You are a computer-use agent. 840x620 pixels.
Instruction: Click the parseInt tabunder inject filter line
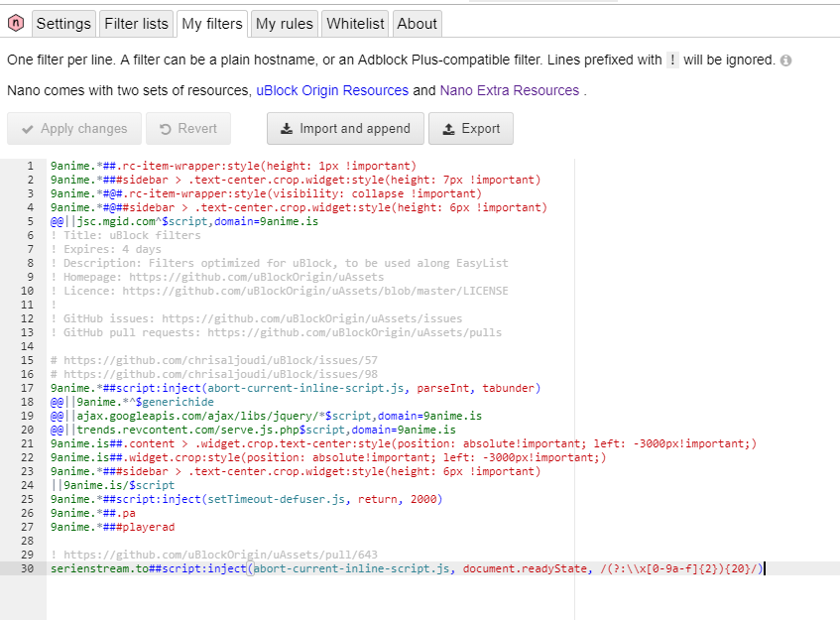pyautogui.click(x=296, y=388)
